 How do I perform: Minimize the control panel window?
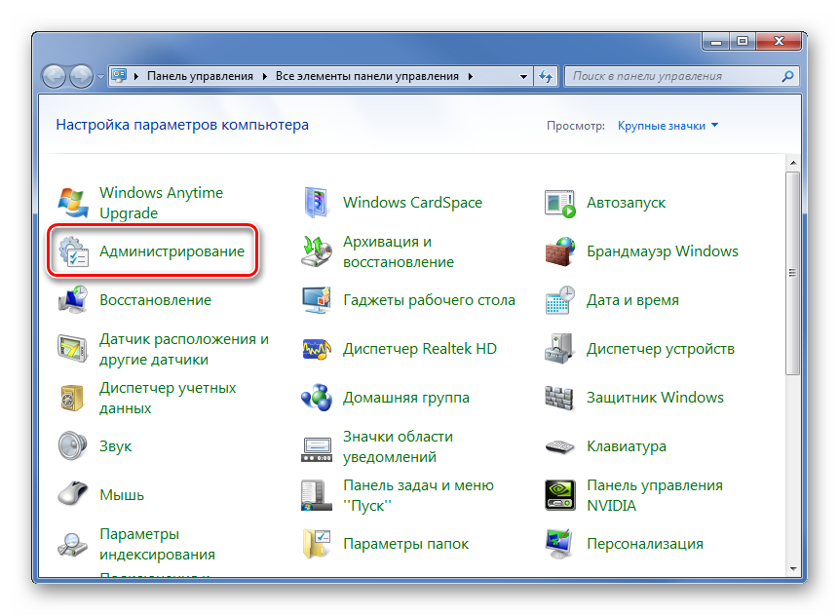(x=716, y=42)
